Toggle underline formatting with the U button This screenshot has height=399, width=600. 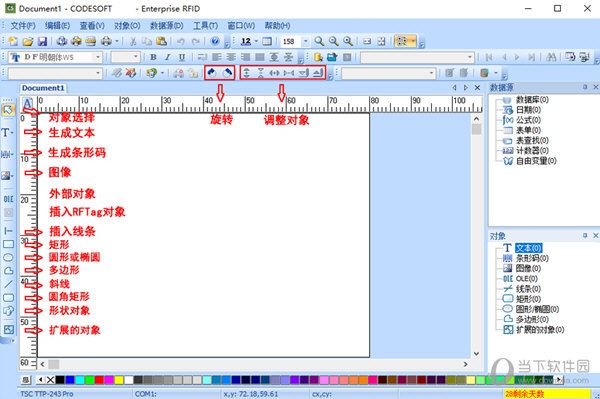pos(182,57)
